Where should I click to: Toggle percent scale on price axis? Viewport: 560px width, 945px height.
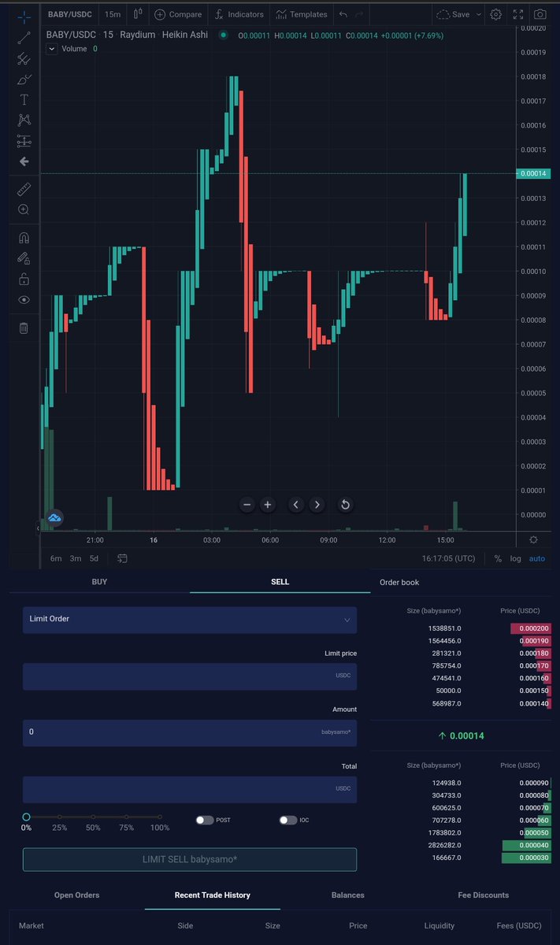[498, 558]
